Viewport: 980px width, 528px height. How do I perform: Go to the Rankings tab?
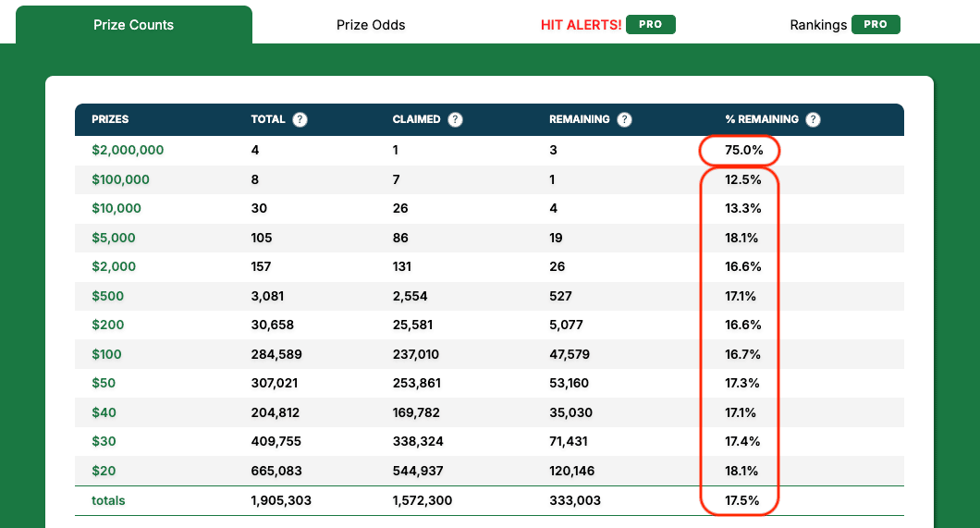818,25
